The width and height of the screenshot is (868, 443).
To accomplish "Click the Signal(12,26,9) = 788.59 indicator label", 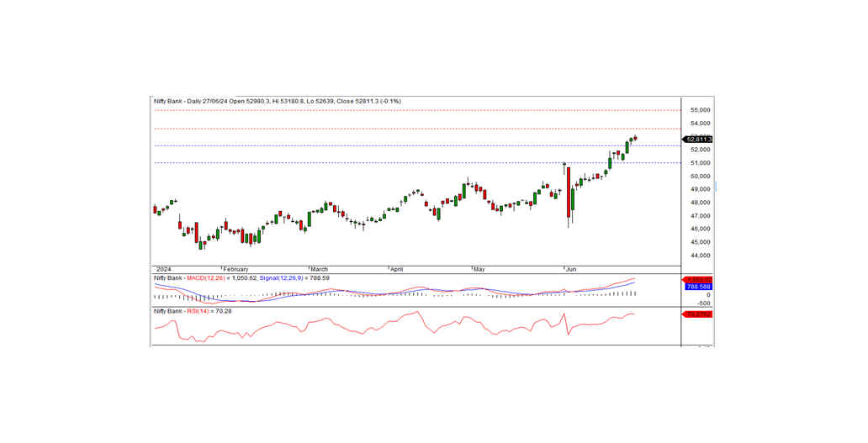I will (x=294, y=278).
